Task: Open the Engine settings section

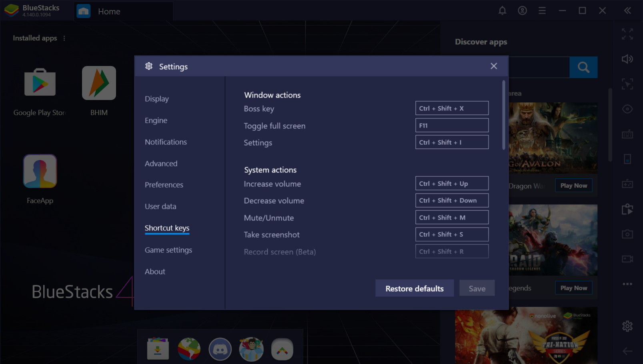Action: pos(156,120)
